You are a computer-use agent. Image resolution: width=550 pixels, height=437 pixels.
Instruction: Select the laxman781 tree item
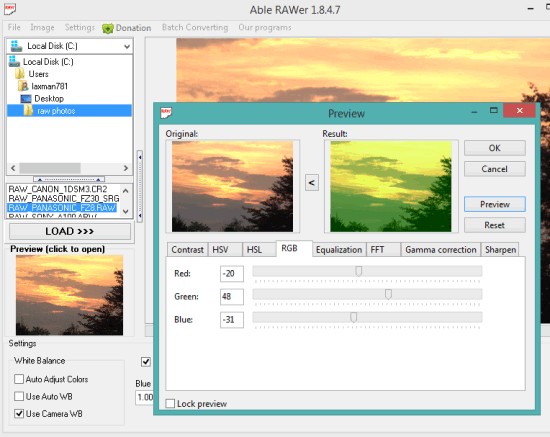coord(49,86)
